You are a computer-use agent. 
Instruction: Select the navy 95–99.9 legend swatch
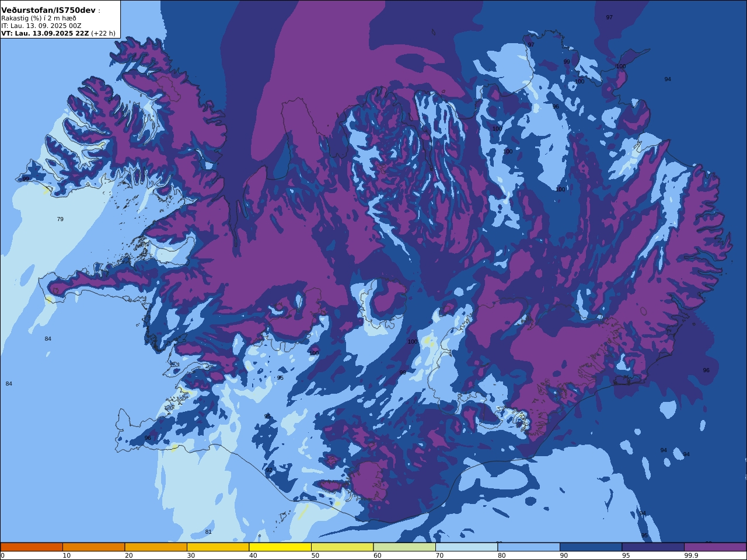tap(653, 547)
